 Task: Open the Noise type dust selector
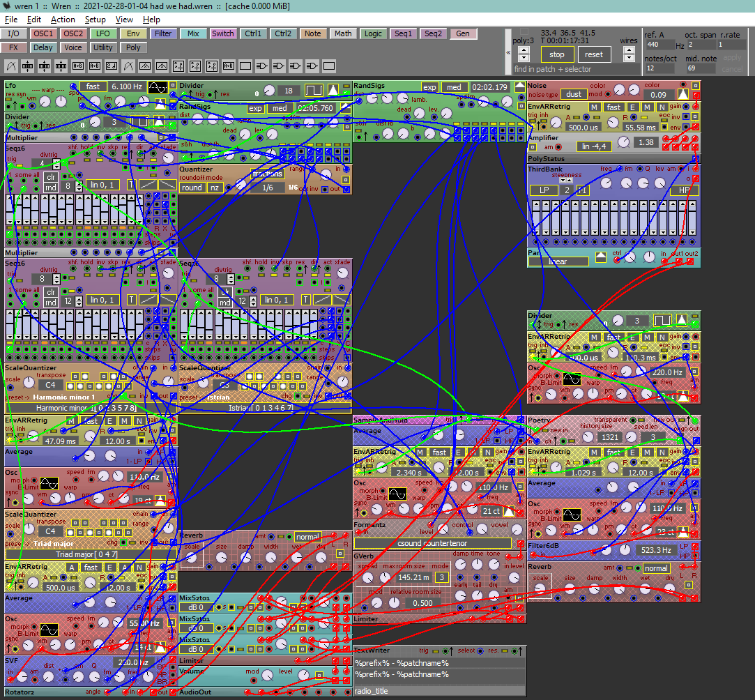(574, 94)
